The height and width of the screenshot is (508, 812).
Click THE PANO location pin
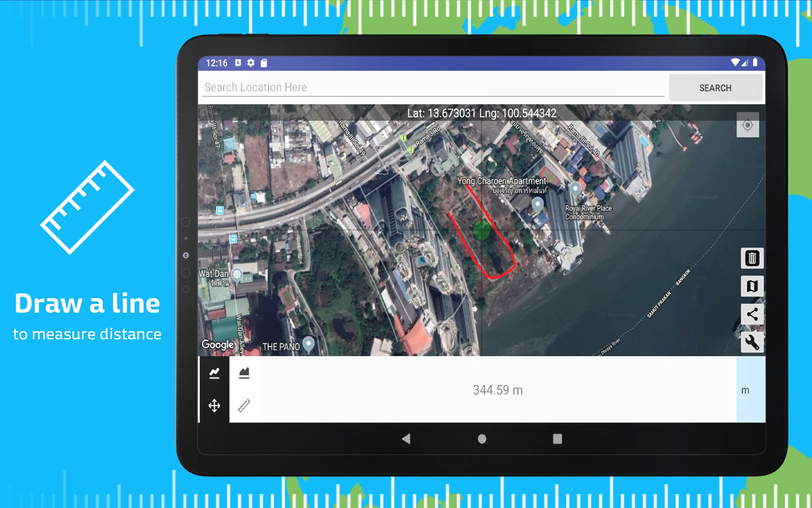(308, 344)
